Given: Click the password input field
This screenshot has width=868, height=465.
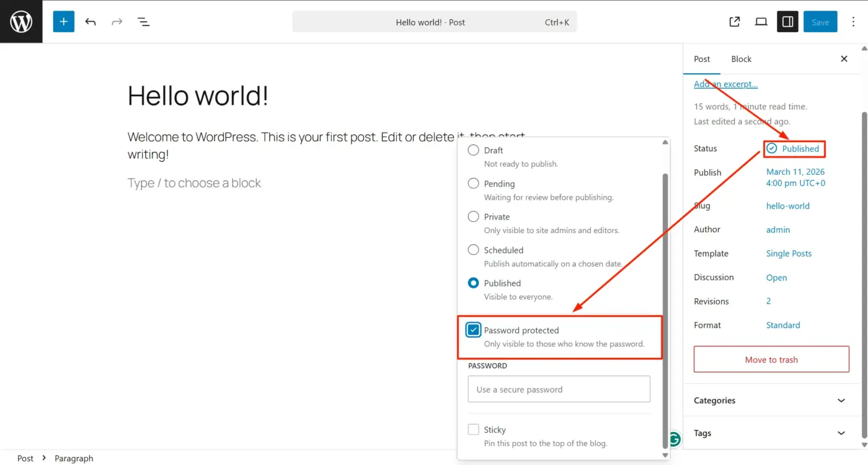Looking at the screenshot, I should pyautogui.click(x=559, y=389).
